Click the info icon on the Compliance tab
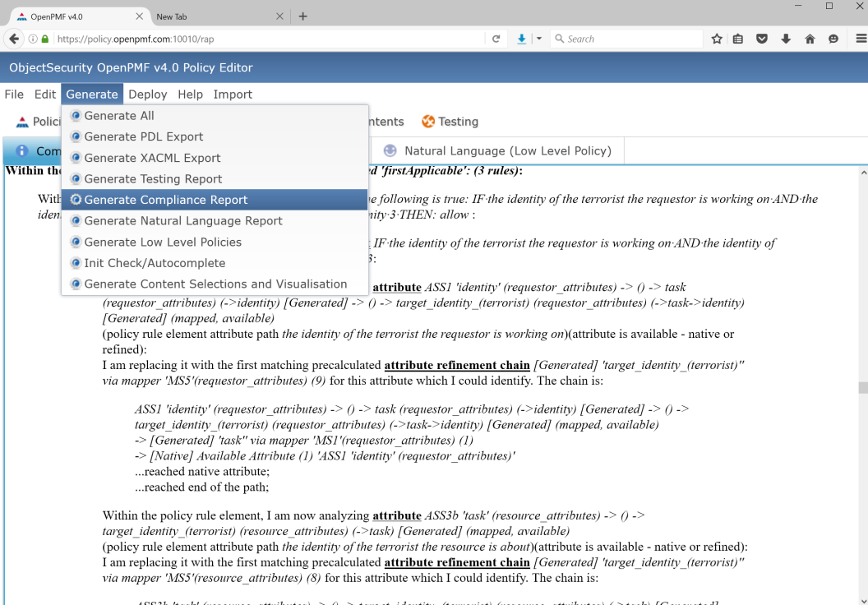 (x=21, y=151)
